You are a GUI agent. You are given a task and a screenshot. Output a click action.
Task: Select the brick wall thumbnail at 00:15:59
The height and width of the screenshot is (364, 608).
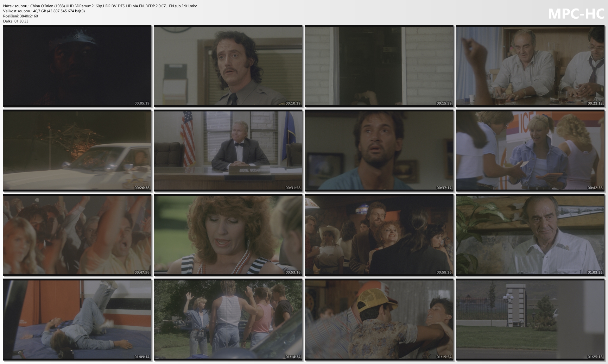[x=379, y=66]
